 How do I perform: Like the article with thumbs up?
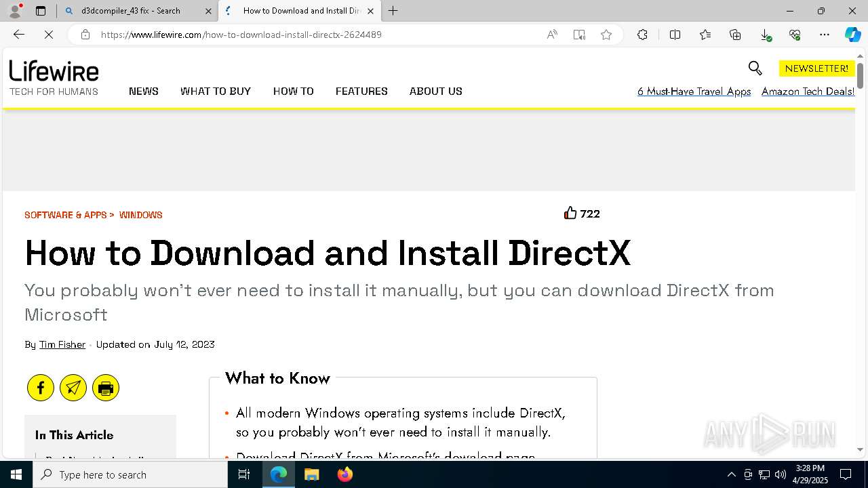570,213
